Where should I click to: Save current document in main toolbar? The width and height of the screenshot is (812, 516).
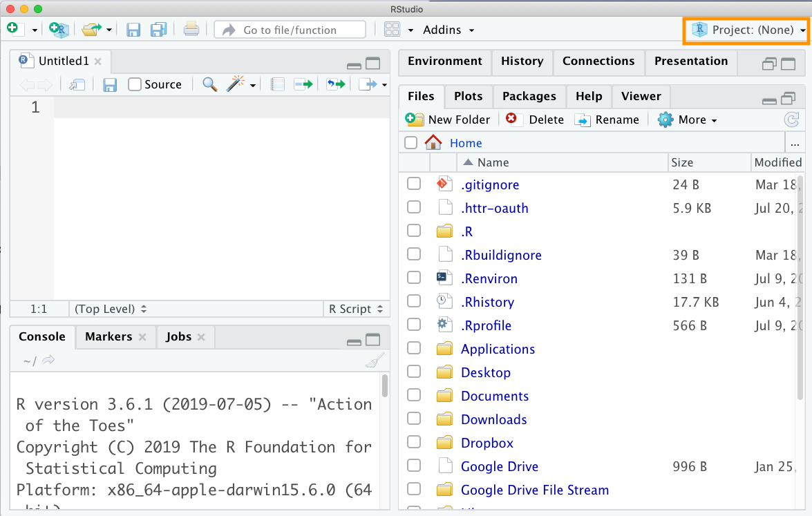click(133, 30)
